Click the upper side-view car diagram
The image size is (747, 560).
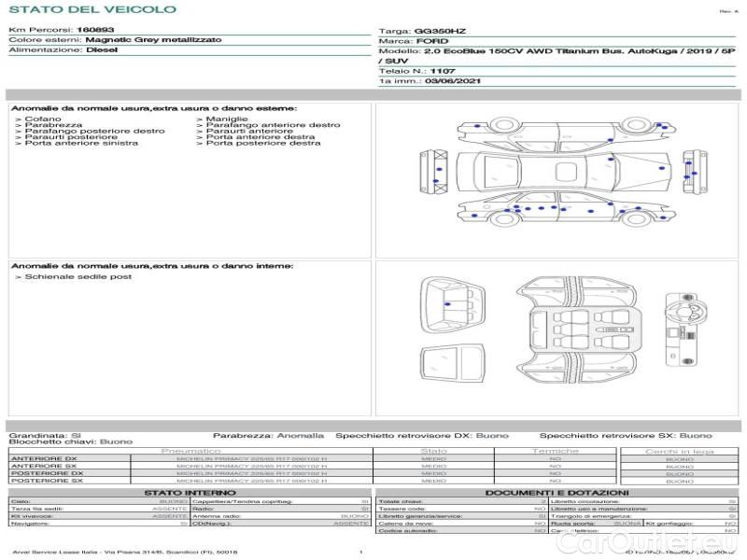click(x=566, y=133)
